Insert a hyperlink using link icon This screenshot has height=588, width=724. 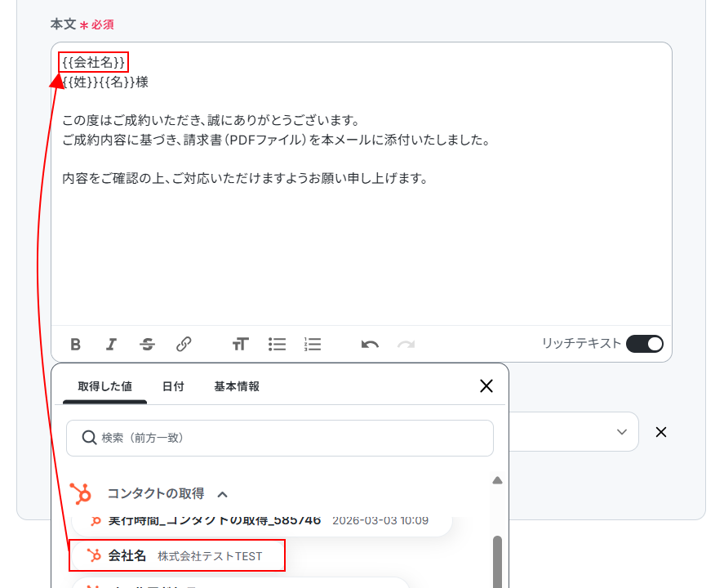coord(184,344)
